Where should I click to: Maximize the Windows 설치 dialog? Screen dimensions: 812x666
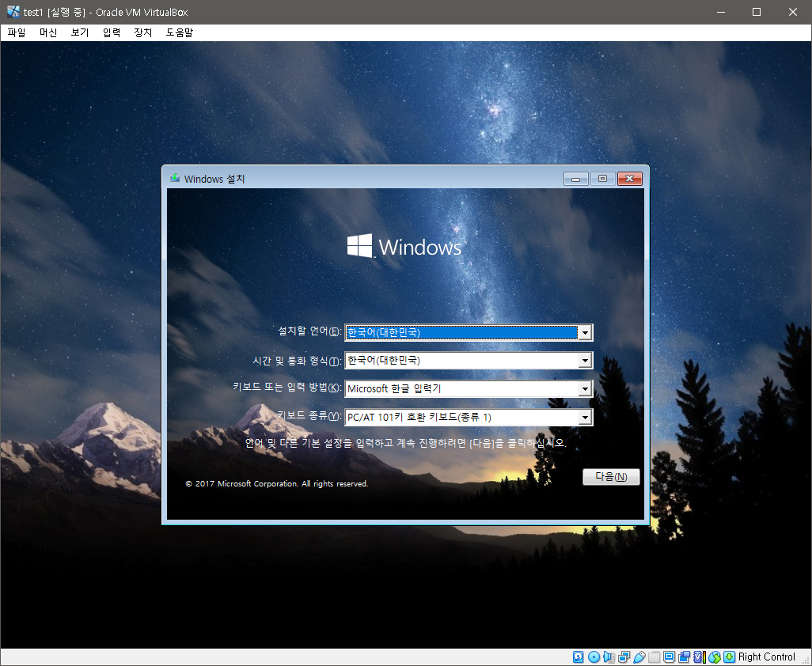pyautogui.click(x=602, y=179)
